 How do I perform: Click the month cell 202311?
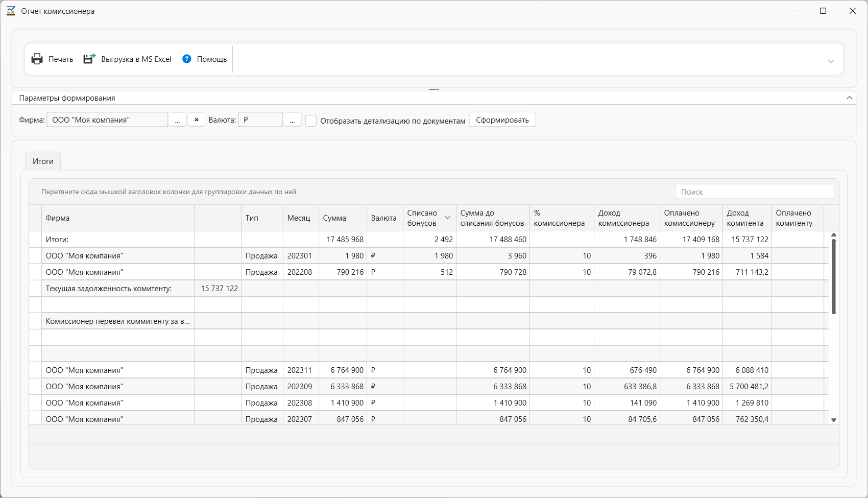tap(301, 370)
